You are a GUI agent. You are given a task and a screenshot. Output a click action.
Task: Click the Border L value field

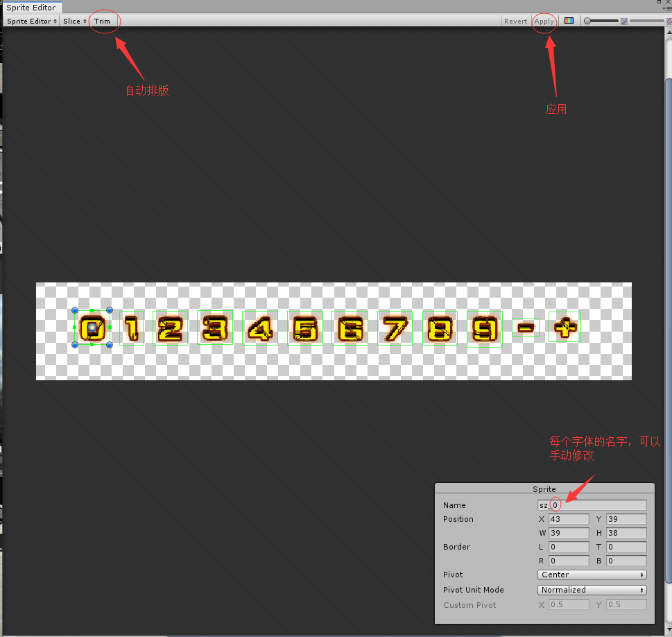569,547
